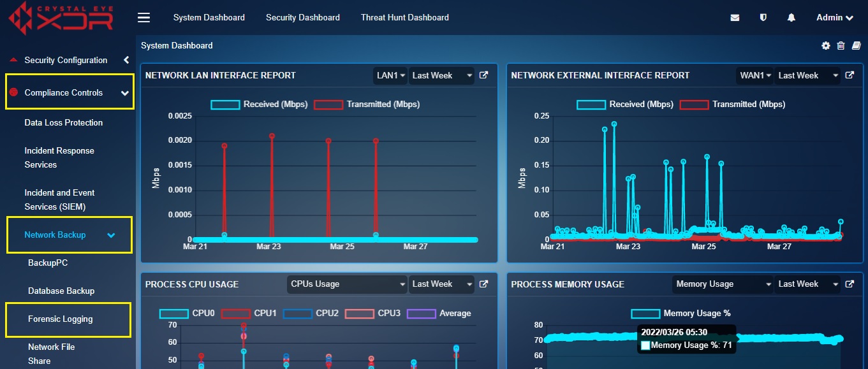This screenshot has height=369, width=868.
Task: Open the CPUs Usage dropdown
Action: (347, 284)
